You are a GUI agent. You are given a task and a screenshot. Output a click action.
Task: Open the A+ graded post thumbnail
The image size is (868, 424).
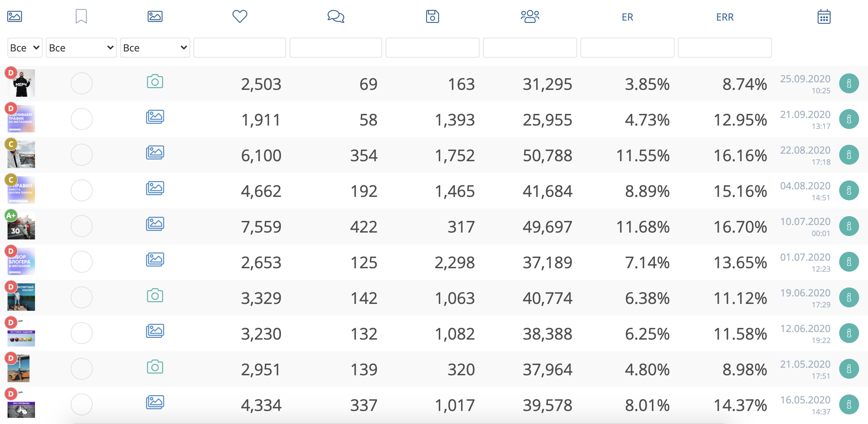click(21, 226)
